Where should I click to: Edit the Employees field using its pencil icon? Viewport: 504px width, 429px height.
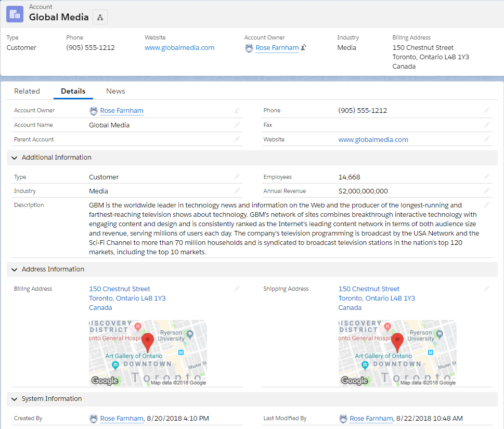click(487, 176)
